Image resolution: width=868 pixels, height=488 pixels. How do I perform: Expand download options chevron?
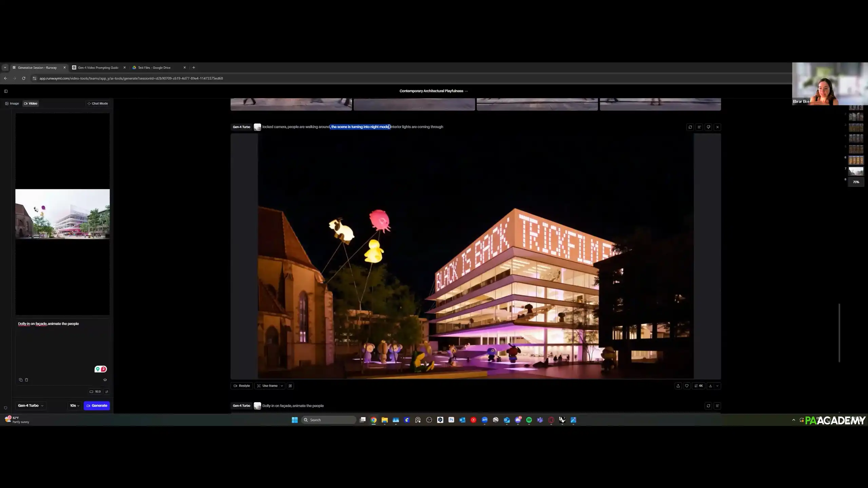point(717,386)
